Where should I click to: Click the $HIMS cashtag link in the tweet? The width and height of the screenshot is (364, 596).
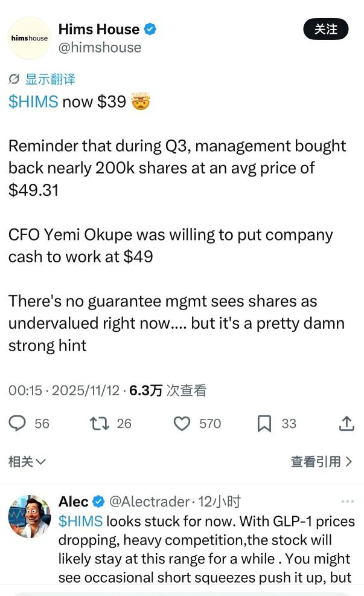30,102
